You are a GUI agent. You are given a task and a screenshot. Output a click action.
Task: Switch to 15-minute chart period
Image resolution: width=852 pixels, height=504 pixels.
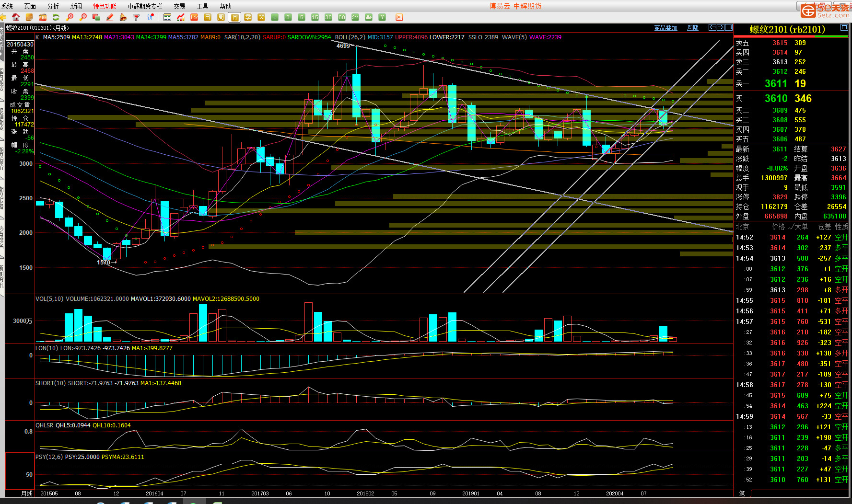(x=315, y=17)
